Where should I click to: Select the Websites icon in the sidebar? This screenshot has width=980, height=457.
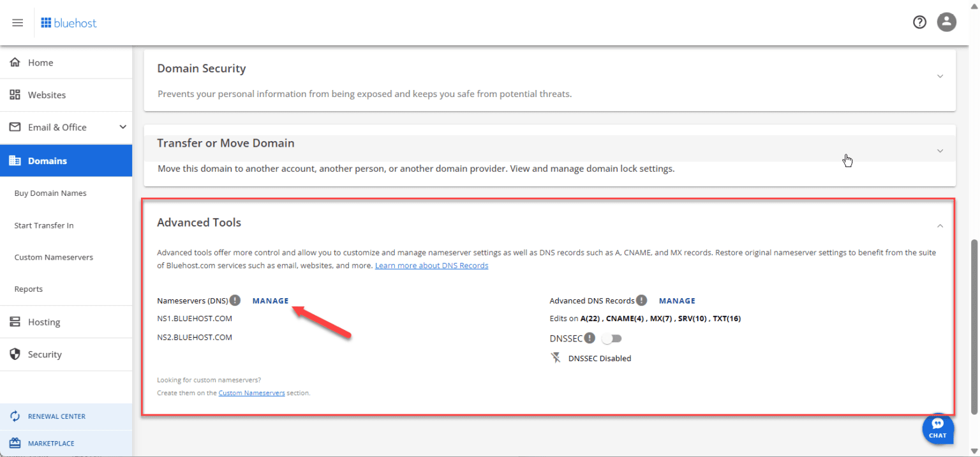15,94
